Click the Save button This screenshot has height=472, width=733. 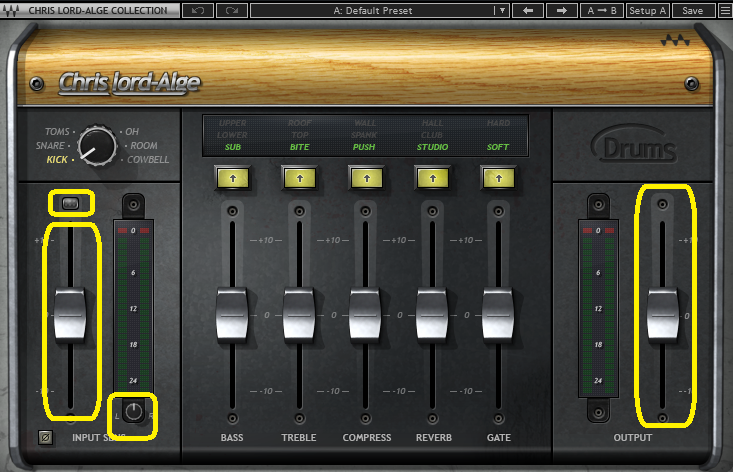click(692, 10)
